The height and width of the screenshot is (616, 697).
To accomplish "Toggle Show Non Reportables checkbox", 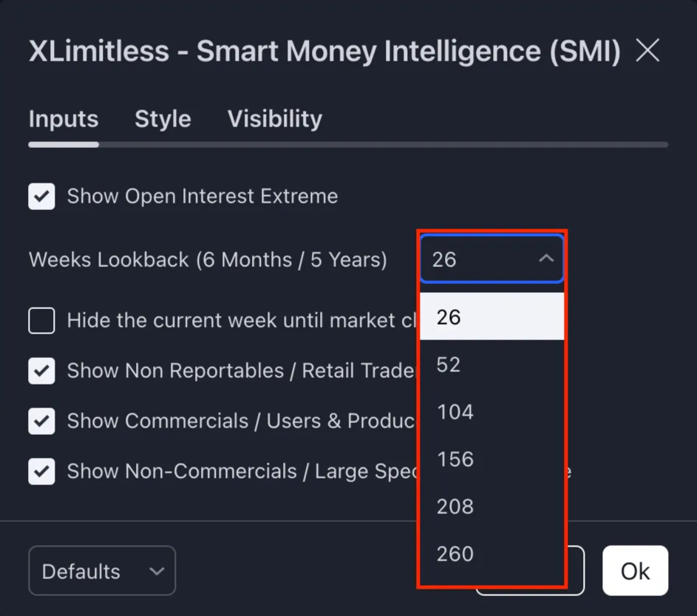I will (x=42, y=371).
